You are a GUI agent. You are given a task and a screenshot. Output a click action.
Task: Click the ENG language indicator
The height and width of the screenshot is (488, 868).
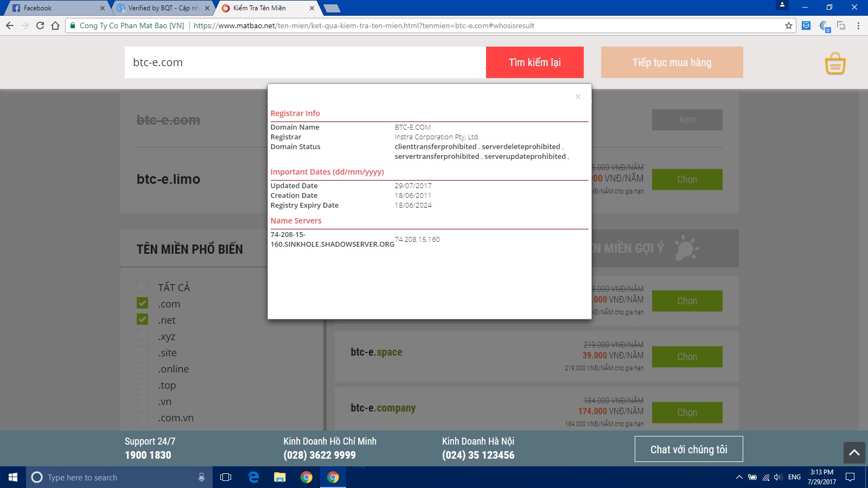794,477
